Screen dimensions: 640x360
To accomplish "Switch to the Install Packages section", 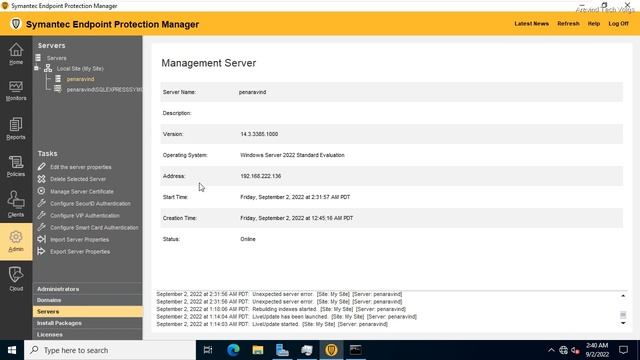I will pyautogui.click(x=88, y=323).
